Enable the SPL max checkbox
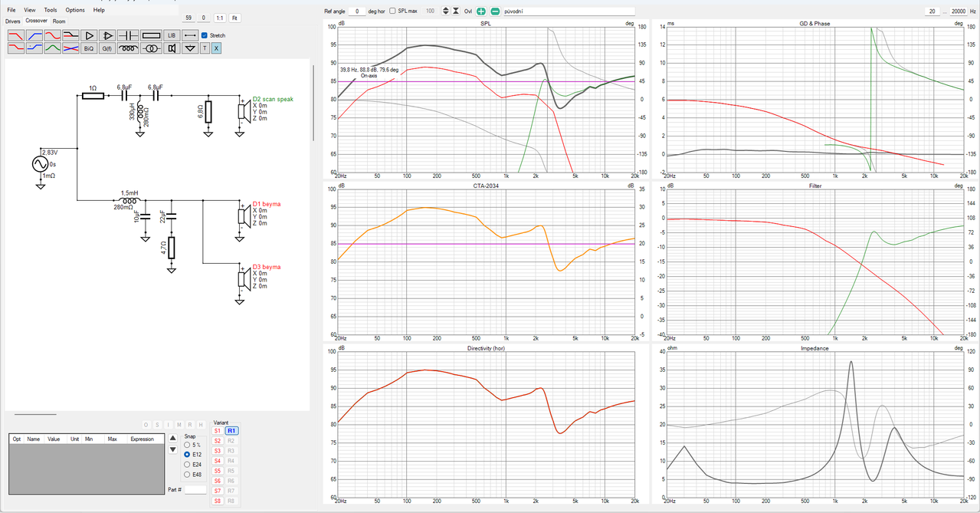Screen dimensions: 980x513 click(x=392, y=12)
